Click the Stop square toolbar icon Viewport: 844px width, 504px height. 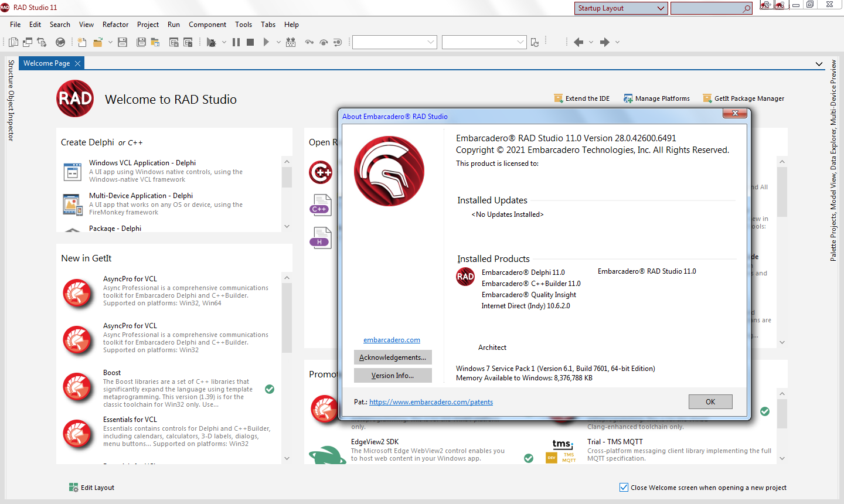point(250,42)
